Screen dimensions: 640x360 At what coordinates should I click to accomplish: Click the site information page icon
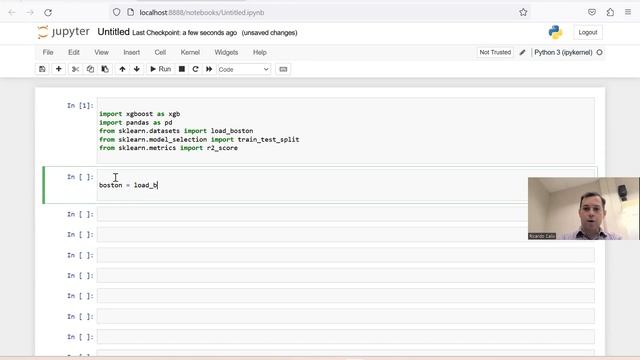pos(131,13)
